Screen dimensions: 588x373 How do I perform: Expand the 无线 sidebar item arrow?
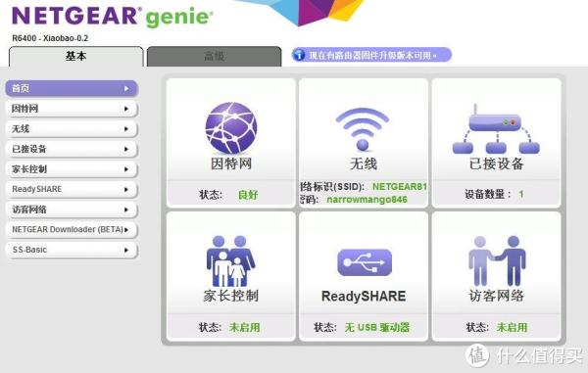[126, 129]
